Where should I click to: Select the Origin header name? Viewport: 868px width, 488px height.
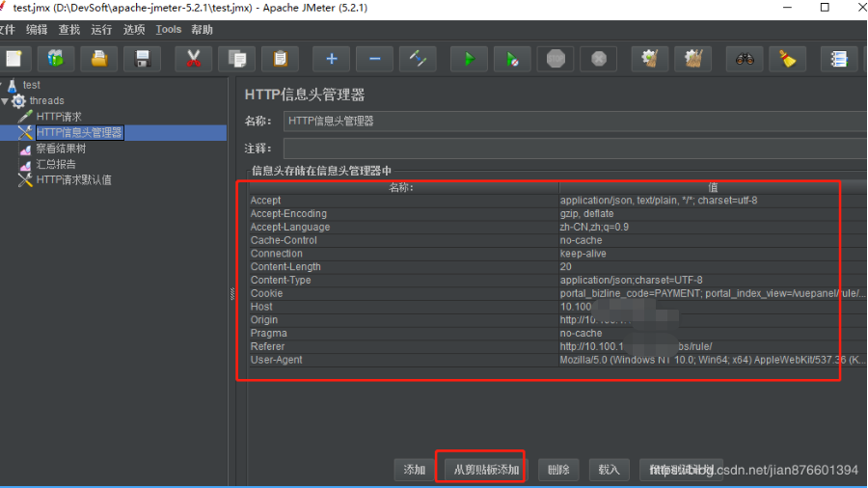coord(264,320)
